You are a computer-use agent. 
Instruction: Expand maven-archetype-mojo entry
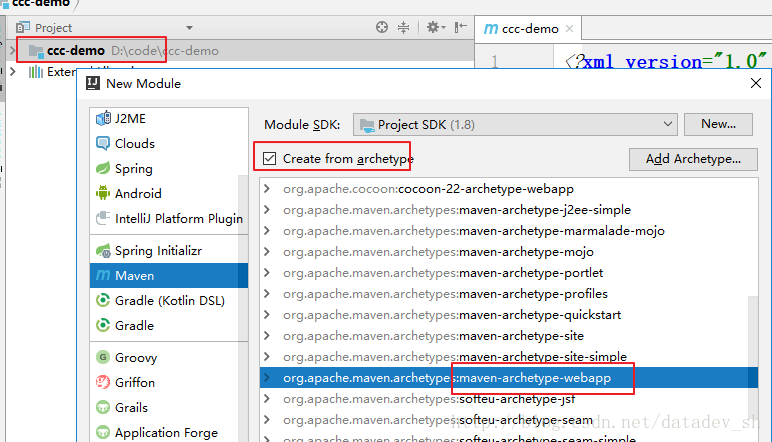pyautogui.click(x=267, y=252)
